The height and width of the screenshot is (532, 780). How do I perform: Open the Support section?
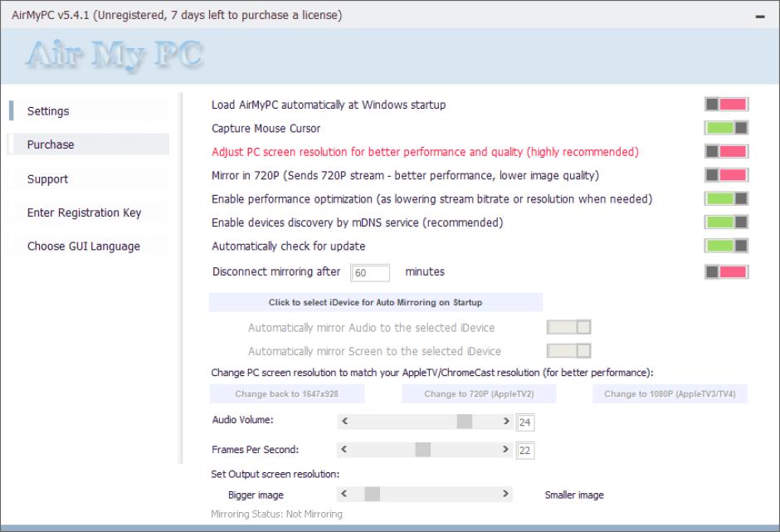click(88, 178)
